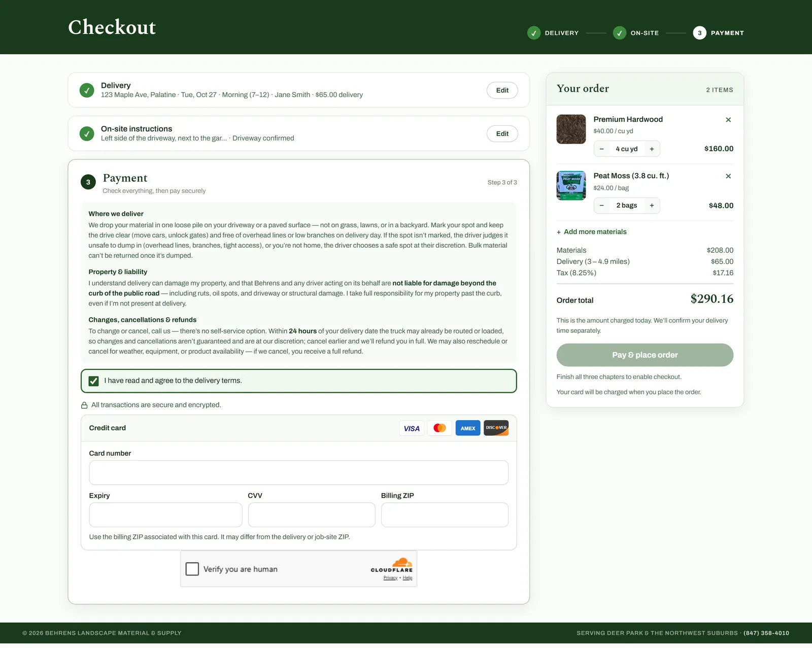The height and width of the screenshot is (648, 812).
Task: Click the 'Step 3 of 3' label
Action: tap(502, 183)
